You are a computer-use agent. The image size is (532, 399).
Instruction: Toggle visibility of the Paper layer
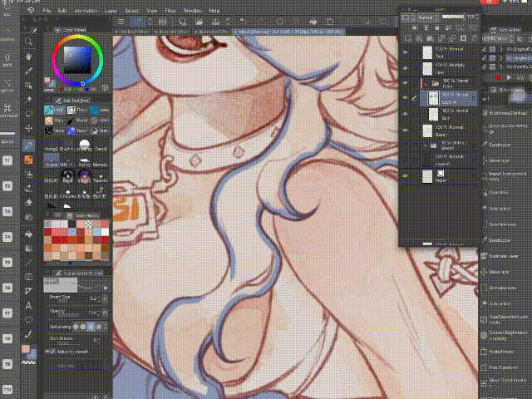point(405,176)
